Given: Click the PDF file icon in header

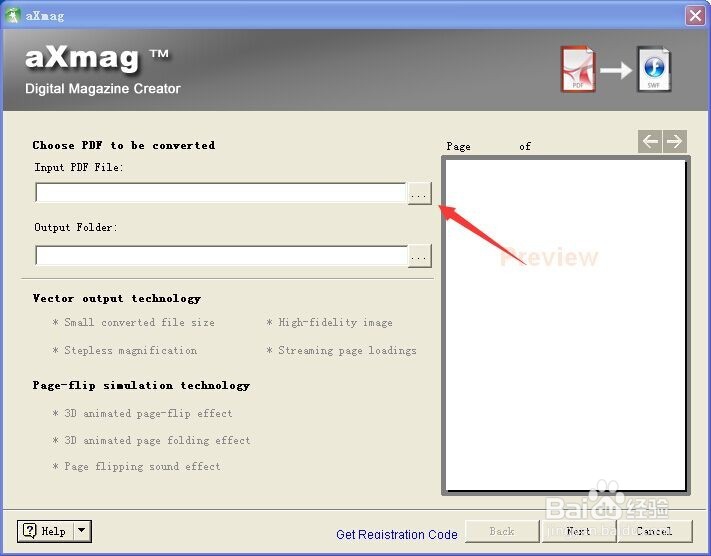Looking at the screenshot, I should (x=578, y=69).
